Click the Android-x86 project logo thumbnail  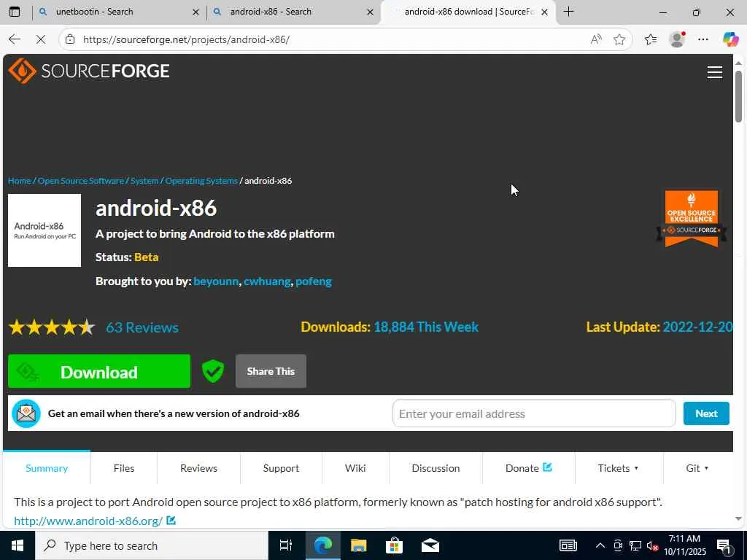point(44,230)
